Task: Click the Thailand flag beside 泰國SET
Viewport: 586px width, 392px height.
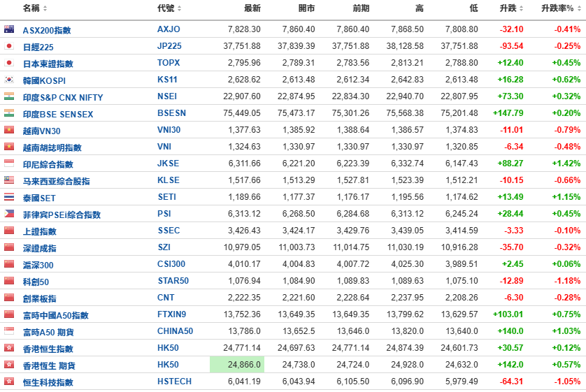Action: (x=9, y=197)
